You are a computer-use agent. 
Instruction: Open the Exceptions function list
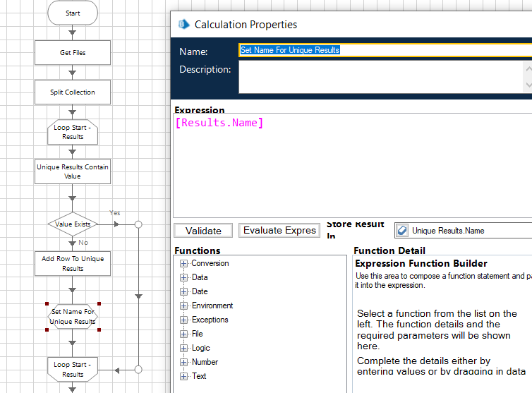pos(184,320)
